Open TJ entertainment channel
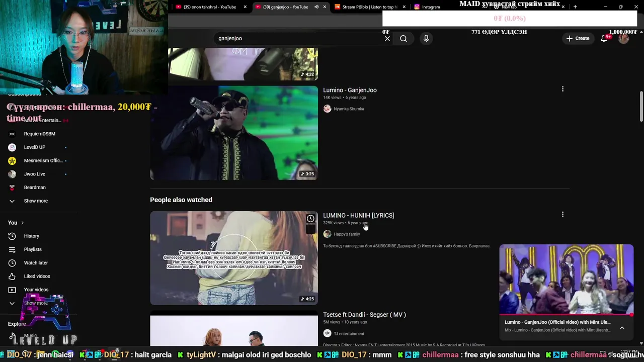 click(349, 334)
